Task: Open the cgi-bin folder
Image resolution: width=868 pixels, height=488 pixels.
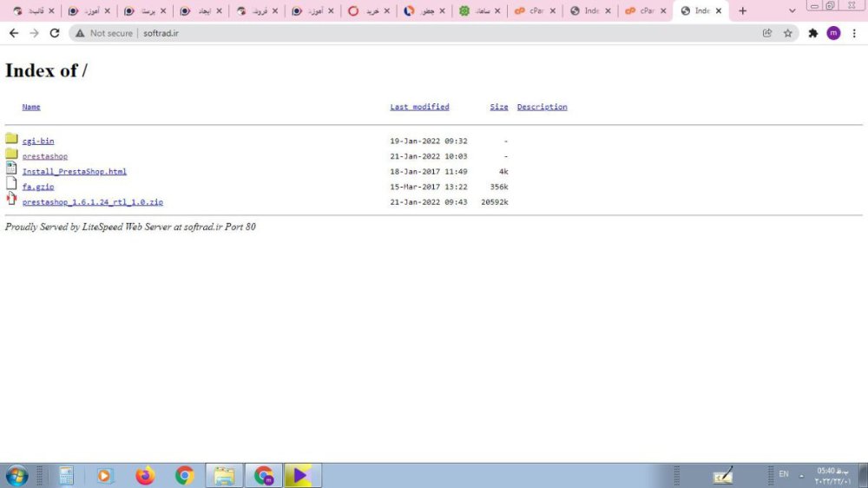Action: pos(38,141)
